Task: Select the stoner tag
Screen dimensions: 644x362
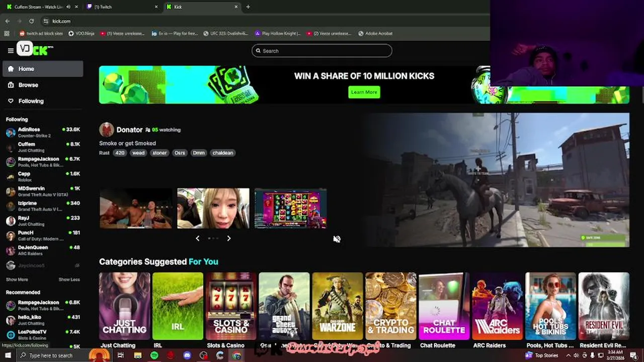Action: (159, 153)
